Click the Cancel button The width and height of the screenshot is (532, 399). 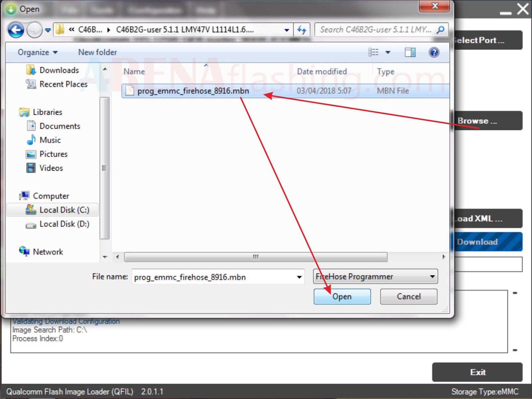[409, 296]
